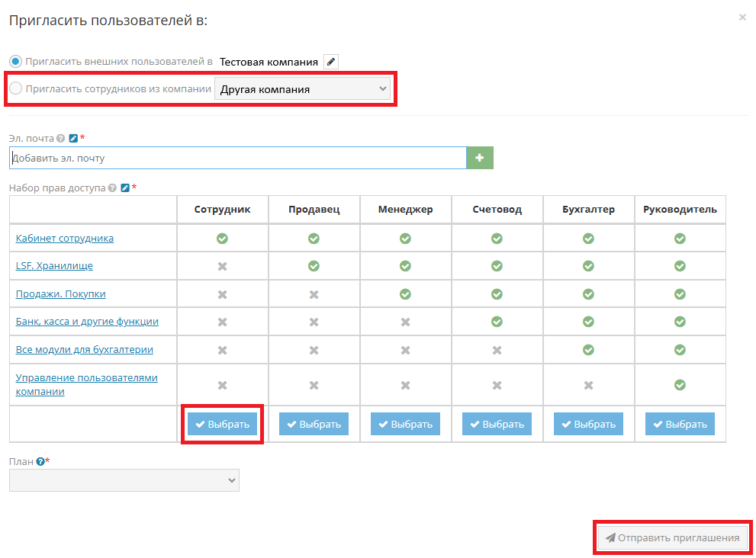
Task: Open the help icon next to План
Action: (42, 461)
